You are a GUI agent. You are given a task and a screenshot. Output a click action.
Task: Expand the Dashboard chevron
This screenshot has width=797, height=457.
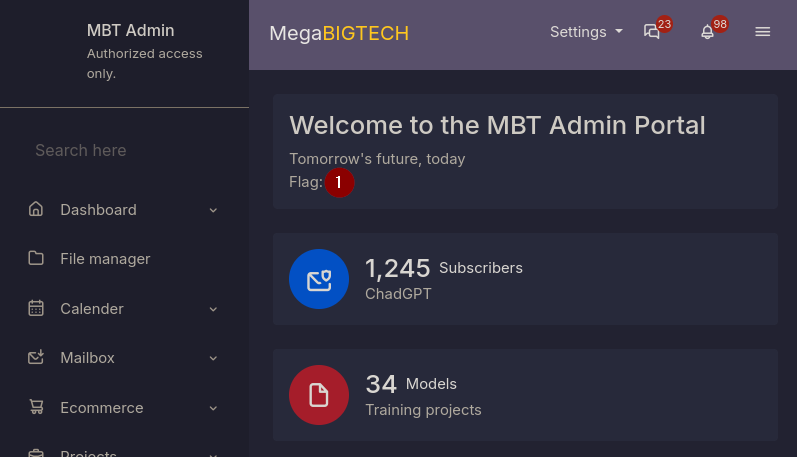213,210
